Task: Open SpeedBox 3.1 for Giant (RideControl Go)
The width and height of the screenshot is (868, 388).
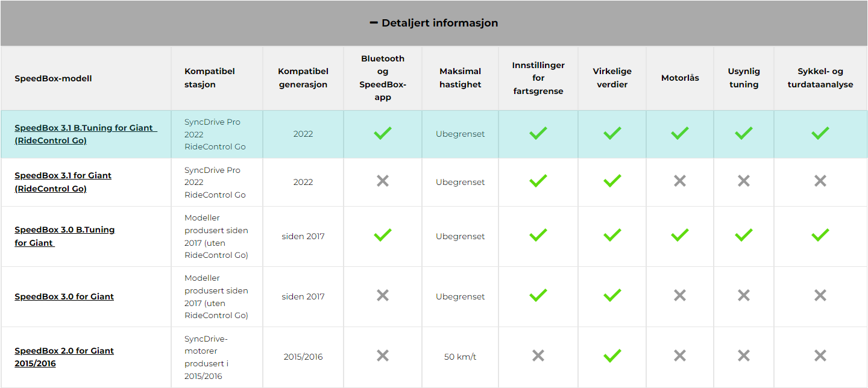Action: tap(63, 182)
